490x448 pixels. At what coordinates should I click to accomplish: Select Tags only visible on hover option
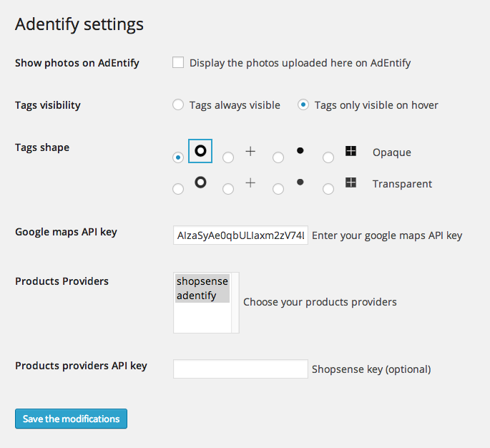point(303,104)
